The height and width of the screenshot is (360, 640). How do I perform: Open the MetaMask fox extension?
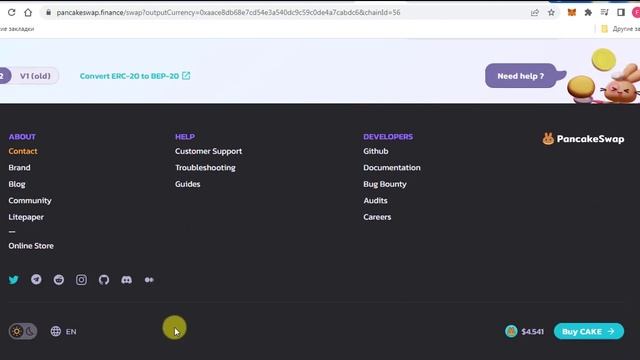[x=572, y=13]
